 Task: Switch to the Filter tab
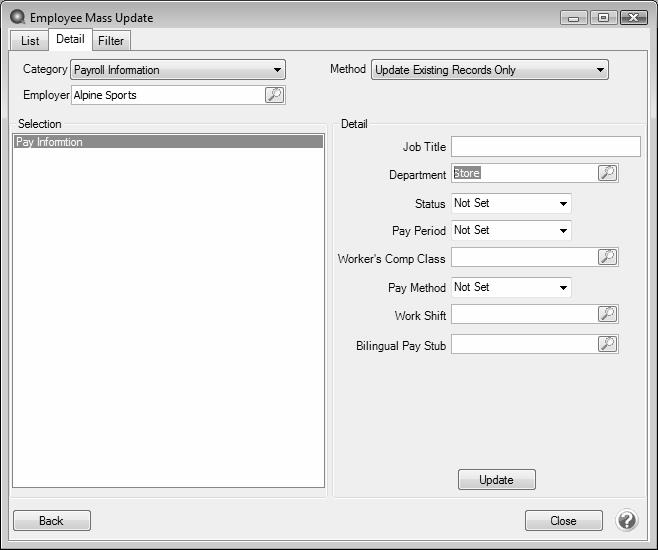point(111,41)
